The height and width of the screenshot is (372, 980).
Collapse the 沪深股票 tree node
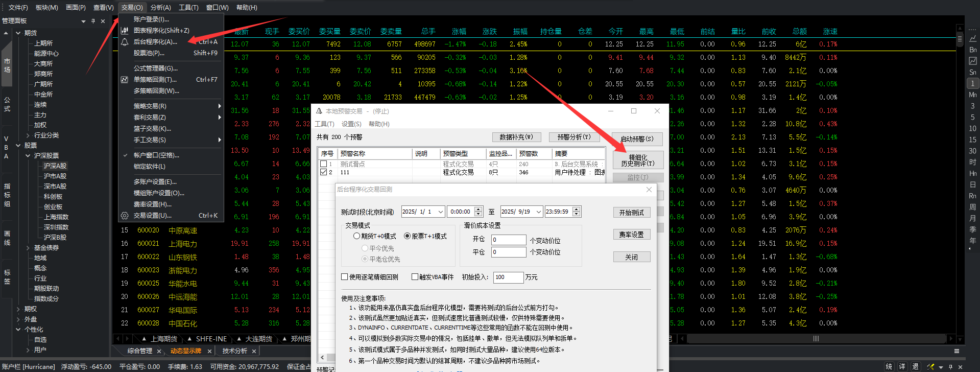click(x=28, y=156)
